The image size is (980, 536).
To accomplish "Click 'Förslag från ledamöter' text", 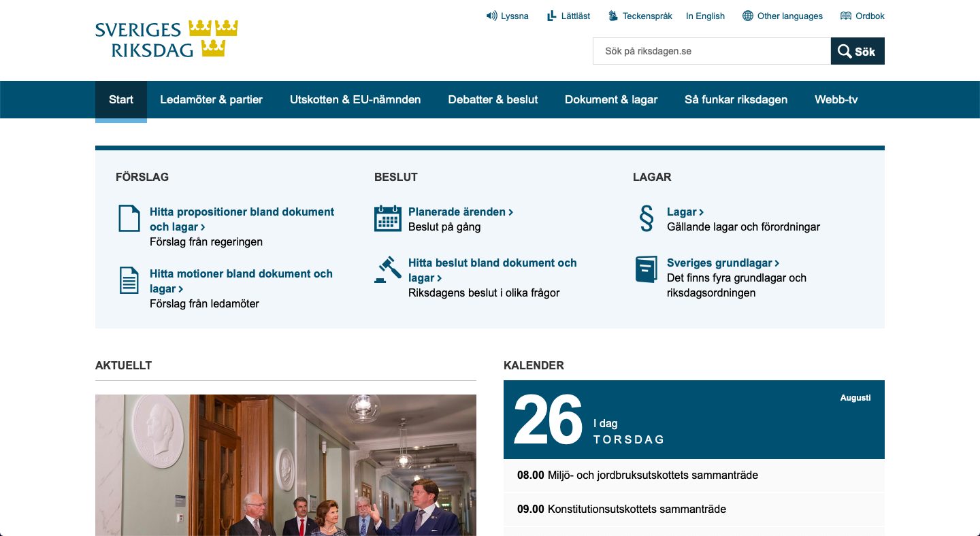I will pos(204,303).
